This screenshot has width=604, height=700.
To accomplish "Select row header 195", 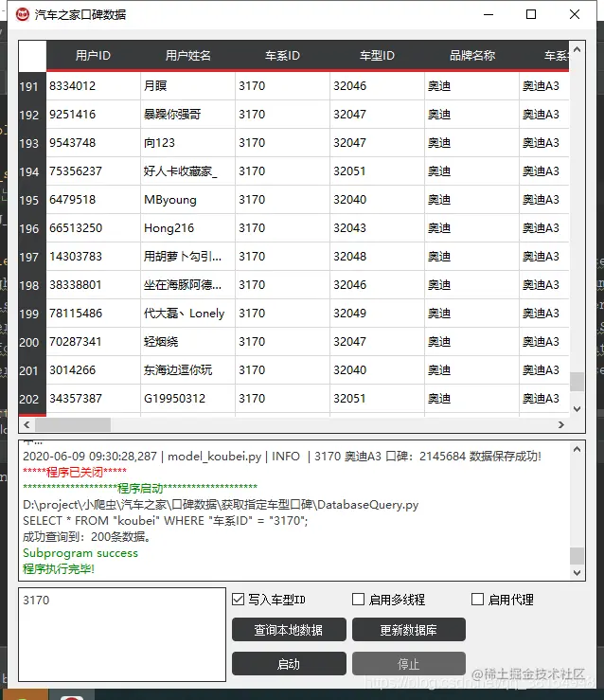I will pos(32,200).
